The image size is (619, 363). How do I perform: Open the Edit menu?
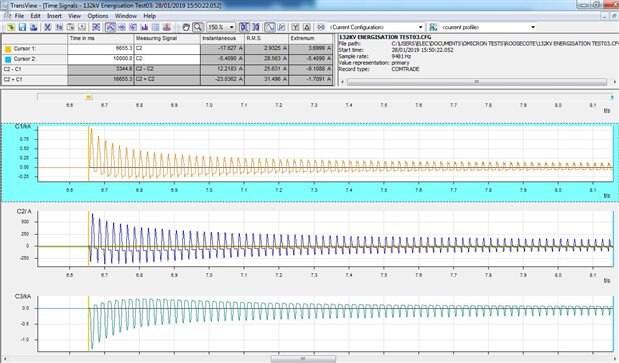point(36,16)
